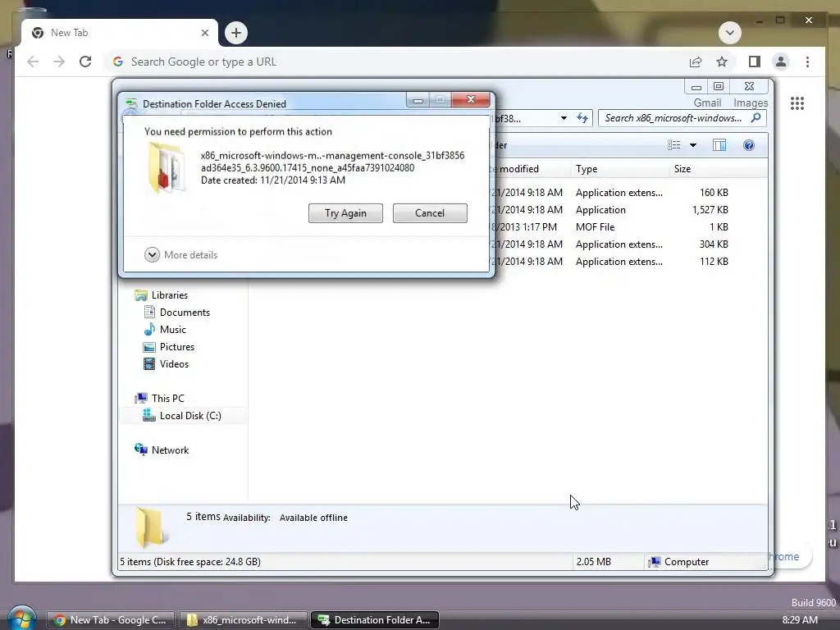Screen dimensions: 840x630
Task: Reload the page in Chrome
Action: [85, 62]
